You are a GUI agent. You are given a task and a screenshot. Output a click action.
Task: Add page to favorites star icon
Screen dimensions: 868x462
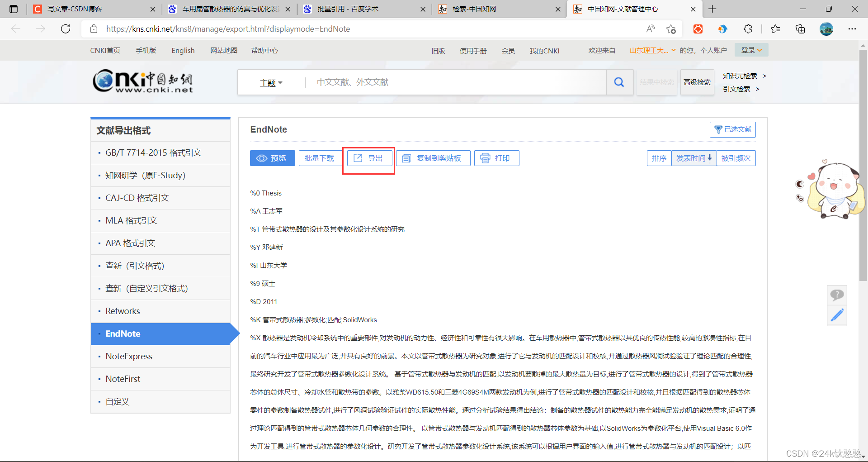671,29
